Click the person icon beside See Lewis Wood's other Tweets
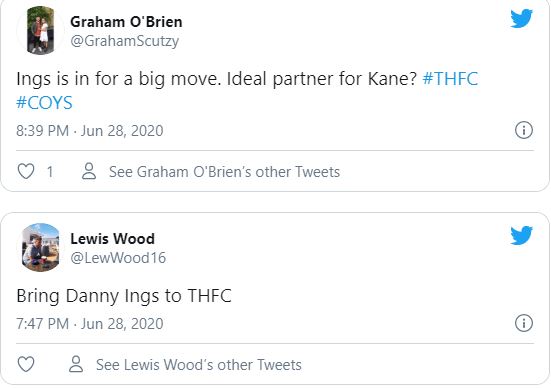Screen dimensions: 551x389 [76, 364]
